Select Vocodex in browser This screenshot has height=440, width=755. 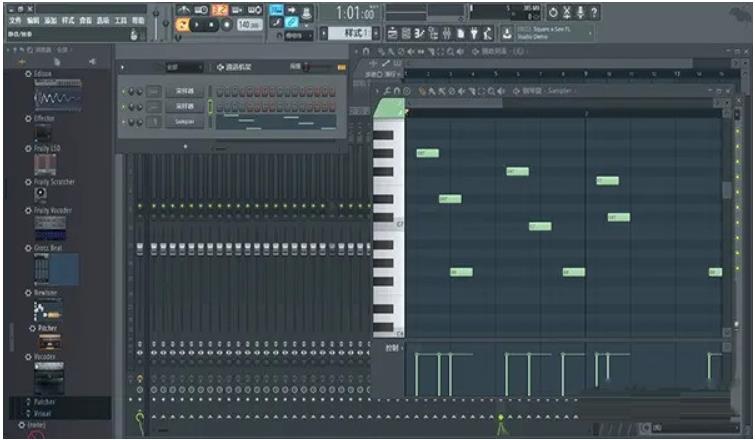44,357
